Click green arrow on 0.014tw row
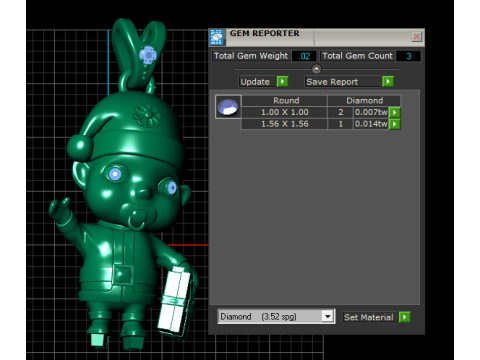Viewport: 480px width, 360px height. point(395,124)
